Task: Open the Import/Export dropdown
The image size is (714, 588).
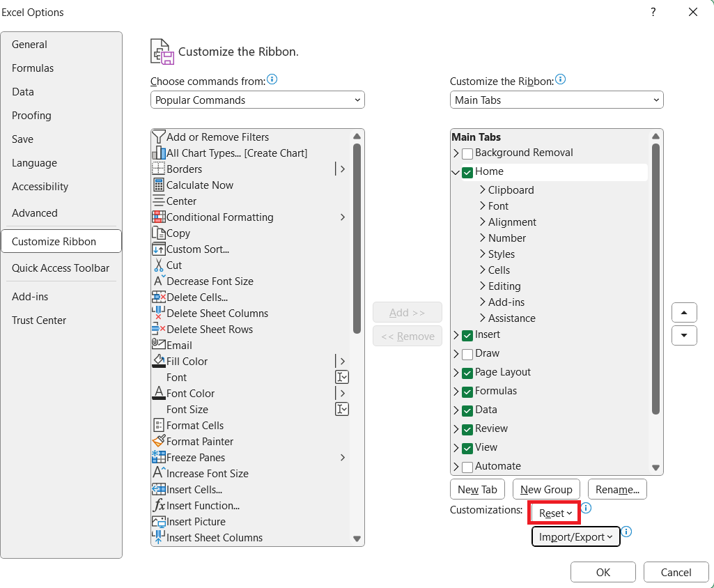Action: coord(575,537)
